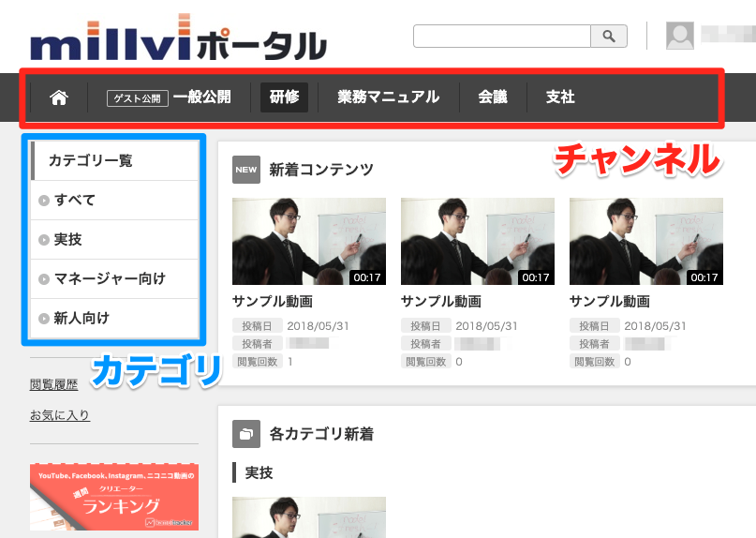Click the millvi ポータル logo
The width and height of the screenshot is (756, 538).
(x=178, y=38)
